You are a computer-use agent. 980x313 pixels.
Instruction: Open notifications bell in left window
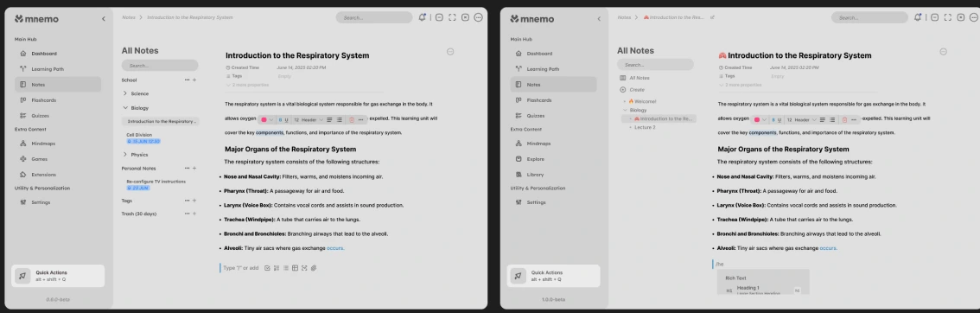pos(423,17)
